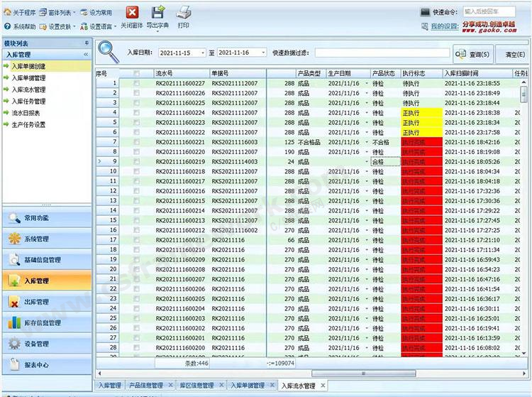
Task: Open 出库管理 module icon
Action: click(14, 302)
